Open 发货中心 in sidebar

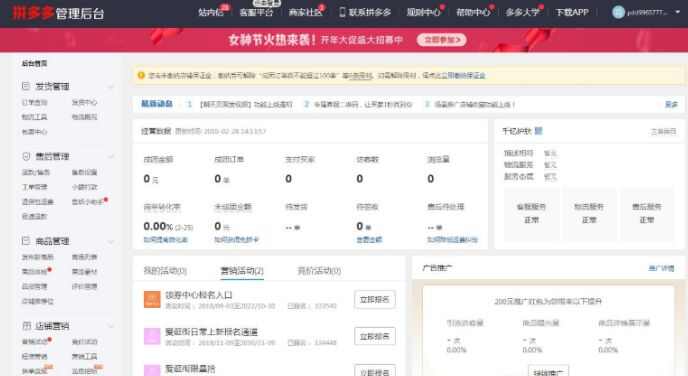(x=84, y=102)
